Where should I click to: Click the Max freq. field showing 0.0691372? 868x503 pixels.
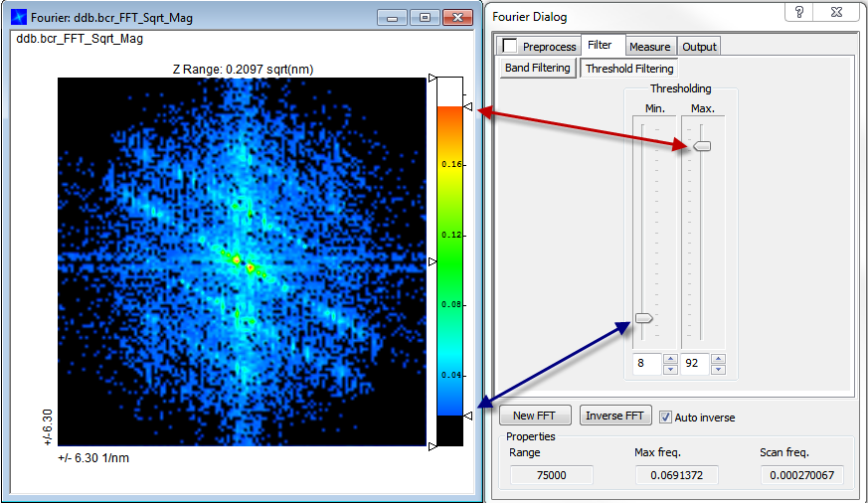676,475
